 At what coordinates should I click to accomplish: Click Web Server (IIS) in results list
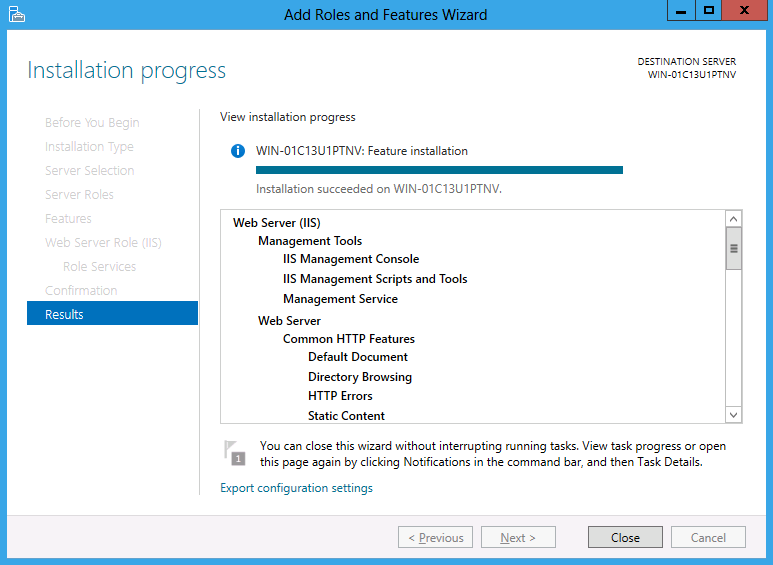pos(277,223)
